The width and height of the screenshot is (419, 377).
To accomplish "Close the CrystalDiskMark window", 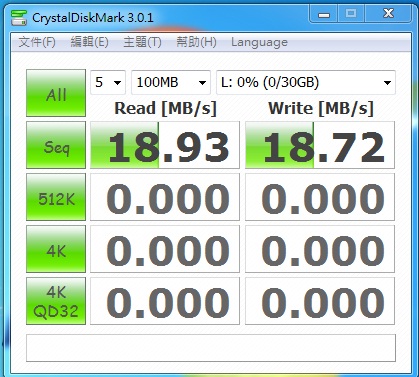I will point(388,14).
